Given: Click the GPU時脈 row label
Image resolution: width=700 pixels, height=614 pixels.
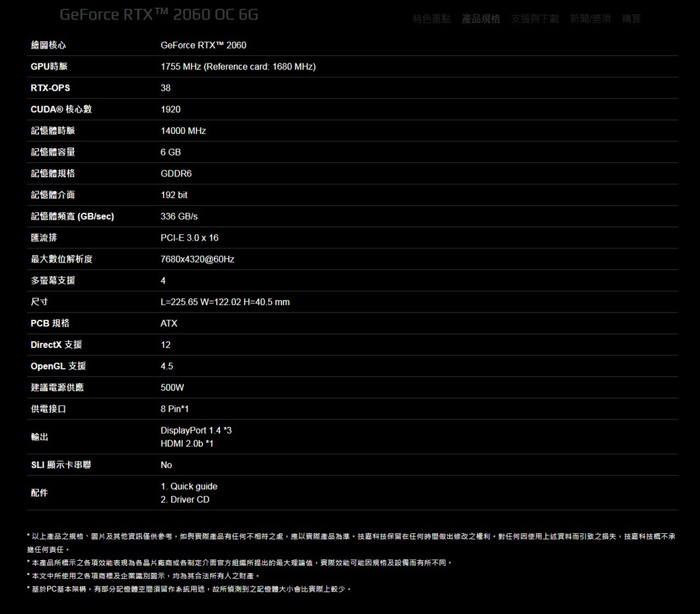Looking at the screenshot, I should pyautogui.click(x=49, y=67).
